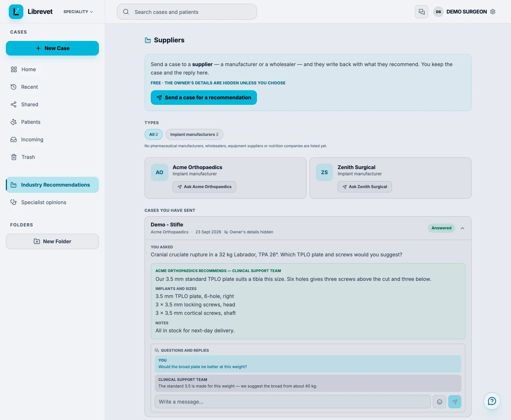Filter by Implant manufacturers 2
511x420 pixels.
click(194, 134)
